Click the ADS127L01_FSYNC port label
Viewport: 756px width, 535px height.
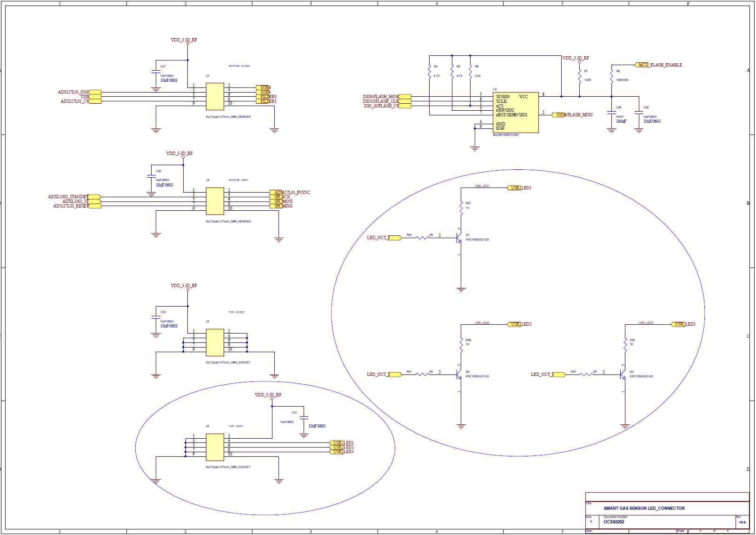click(x=290, y=193)
